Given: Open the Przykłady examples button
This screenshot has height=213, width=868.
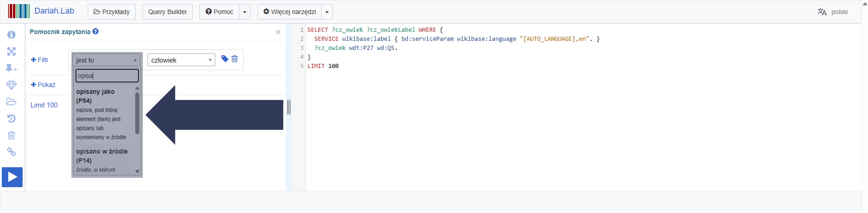Looking at the screenshot, I should click(x=111, y=12).
